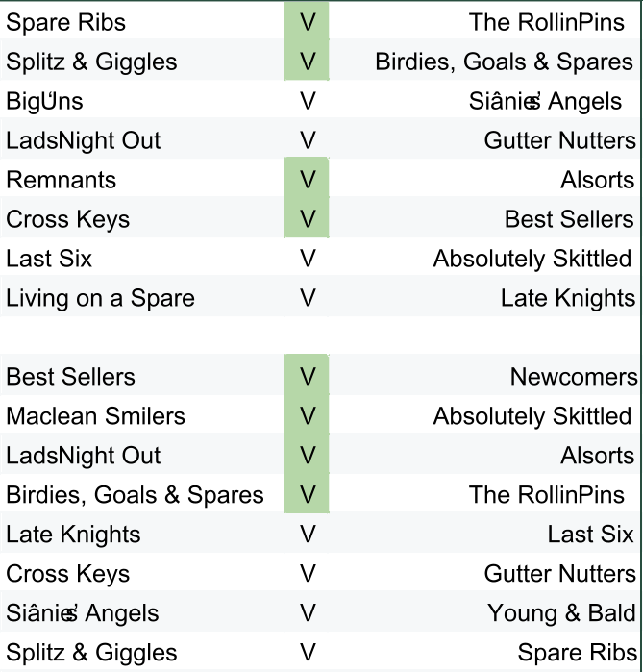The image size is (643, 672).
Task: Select Siânies' Angels cell opposite Young & Bald
Action: pyautogui.click(x=83, y=613)
